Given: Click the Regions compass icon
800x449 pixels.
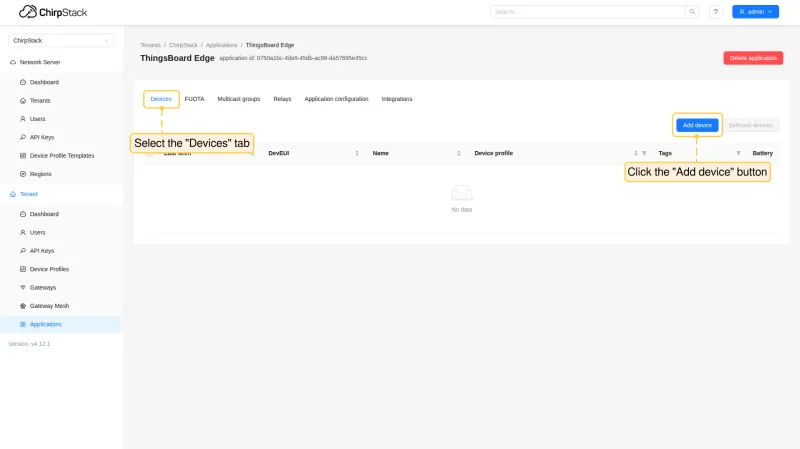Looking at the screenshot, I should point(23,174).
